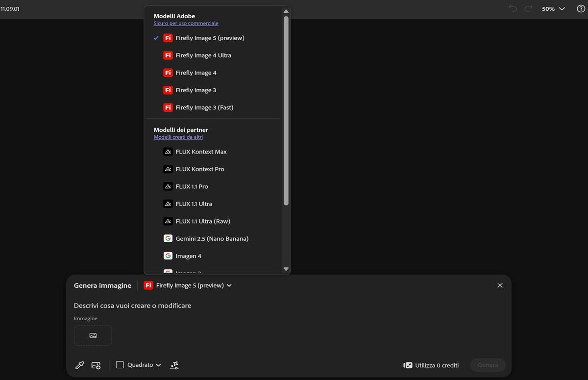588x380 pixels.
Task: Click the add reference image icon
Action: tap(96, 365)
